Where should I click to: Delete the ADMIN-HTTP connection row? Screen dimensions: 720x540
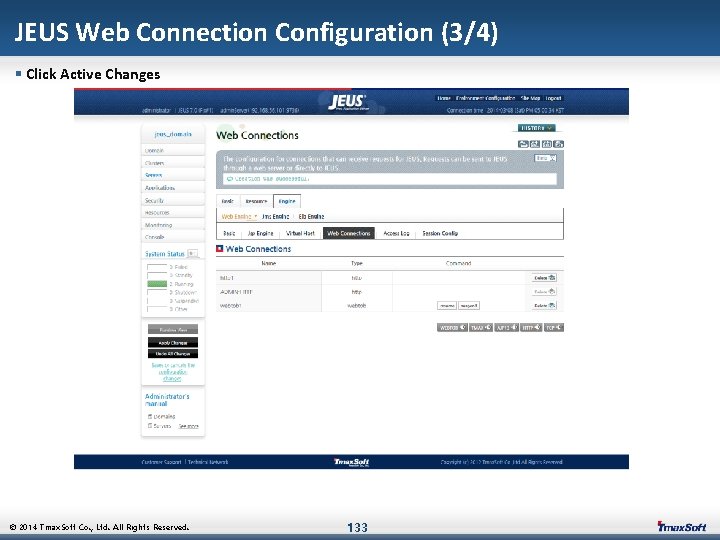pos(545,292)
